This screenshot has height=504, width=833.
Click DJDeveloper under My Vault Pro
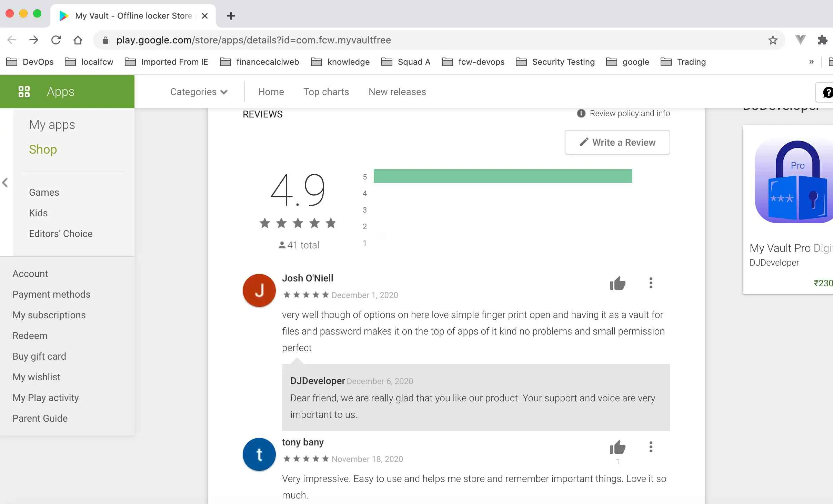click(774, 263)
